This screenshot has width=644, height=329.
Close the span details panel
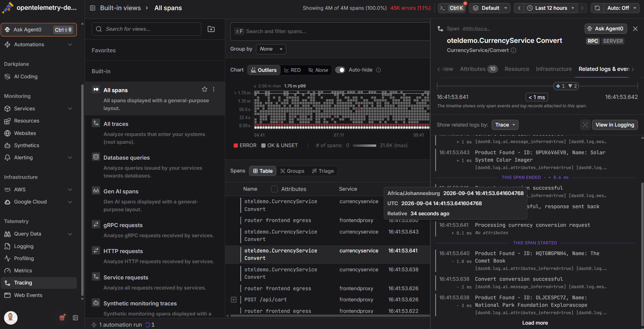[x=635, y=29]
